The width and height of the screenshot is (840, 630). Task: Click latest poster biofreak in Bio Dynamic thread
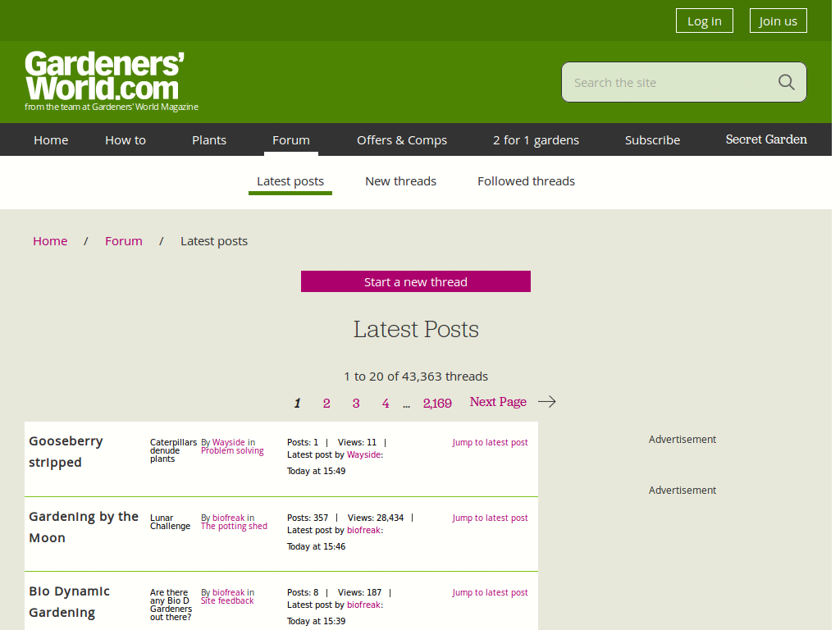(364, 605)
